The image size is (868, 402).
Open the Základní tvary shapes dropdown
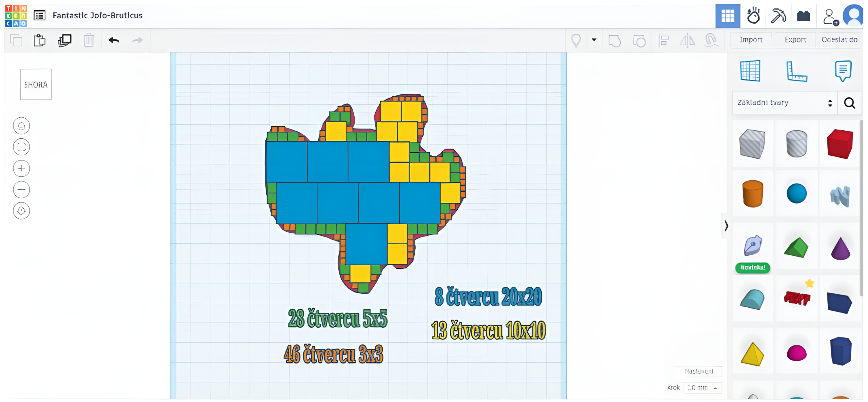tap(784, 103)
